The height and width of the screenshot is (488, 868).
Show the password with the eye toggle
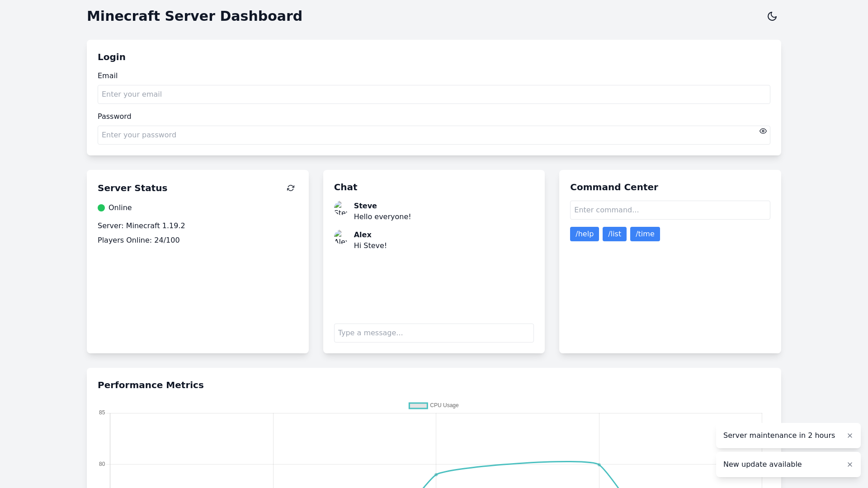pos(763,131)
